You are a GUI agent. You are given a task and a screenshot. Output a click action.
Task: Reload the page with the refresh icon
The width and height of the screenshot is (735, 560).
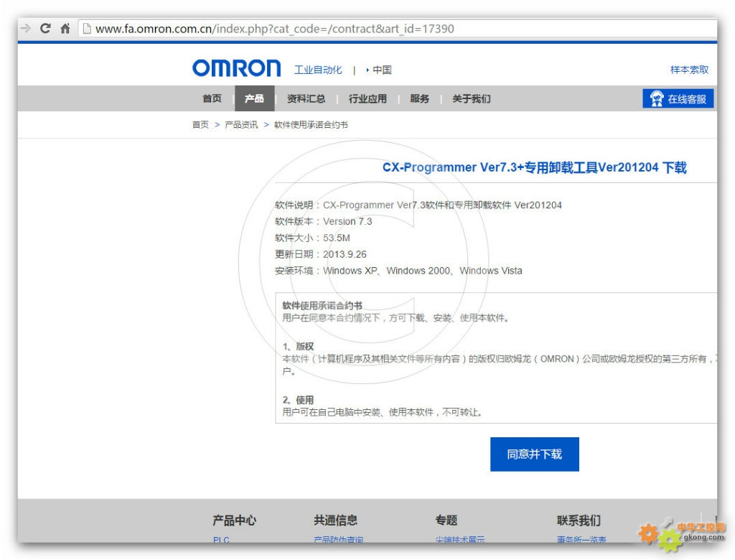[45, 29]
